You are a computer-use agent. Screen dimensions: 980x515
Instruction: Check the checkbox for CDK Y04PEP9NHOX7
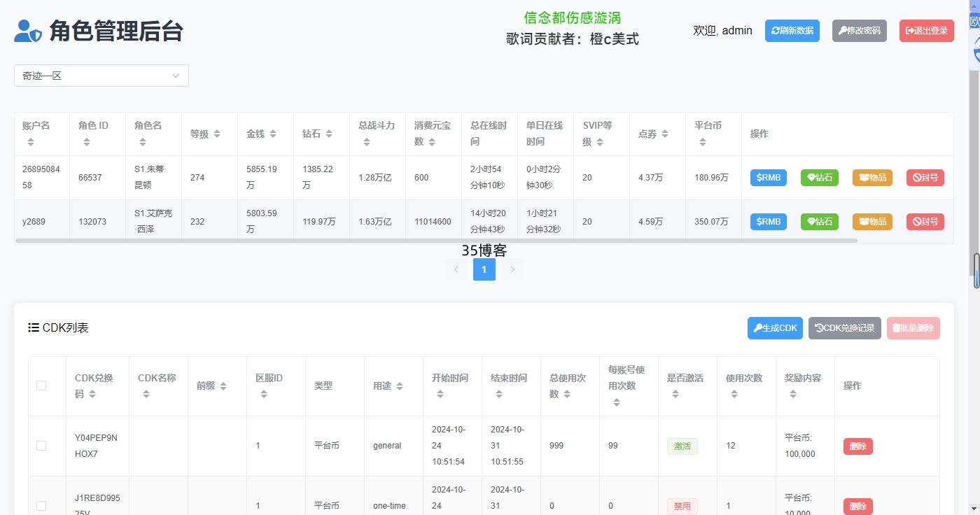click(41, 446)
